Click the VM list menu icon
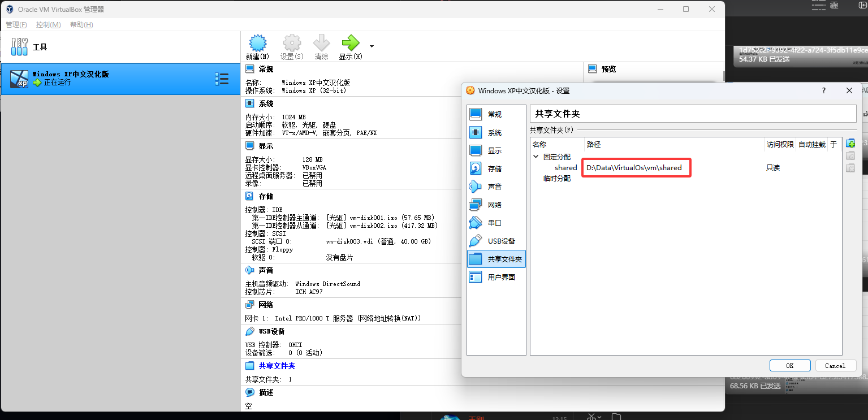The image size is (868, 420). pyautogui.click(x=222, y=79)
